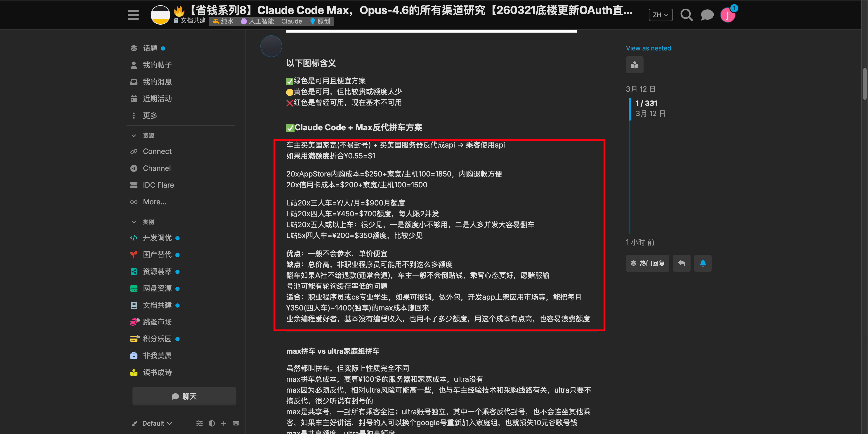This screenshot has height=434, width=868.
Task: Click the 聊天 chat button
Action: click(184, 396)
